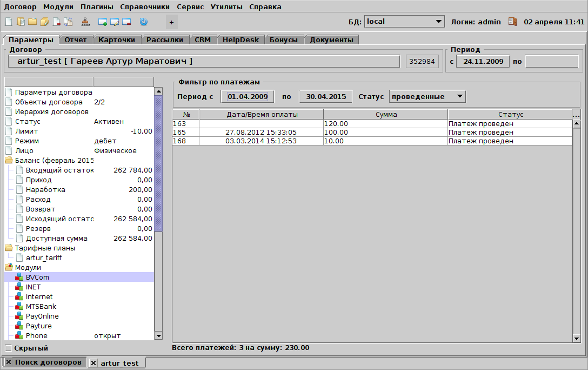Click the stamp tool on the toolbar
Viewport: 588px width, 370px height.
(85, 22)
